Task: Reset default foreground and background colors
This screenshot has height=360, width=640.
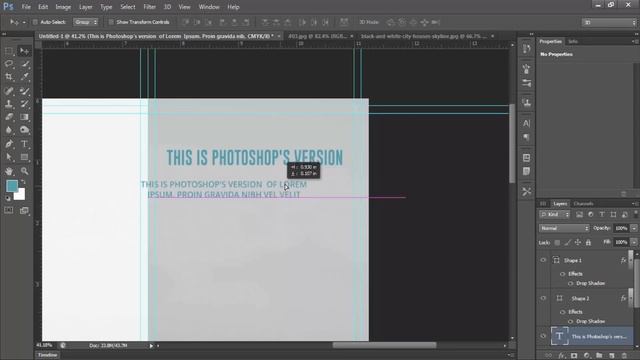Action: (x=8, y=198)
